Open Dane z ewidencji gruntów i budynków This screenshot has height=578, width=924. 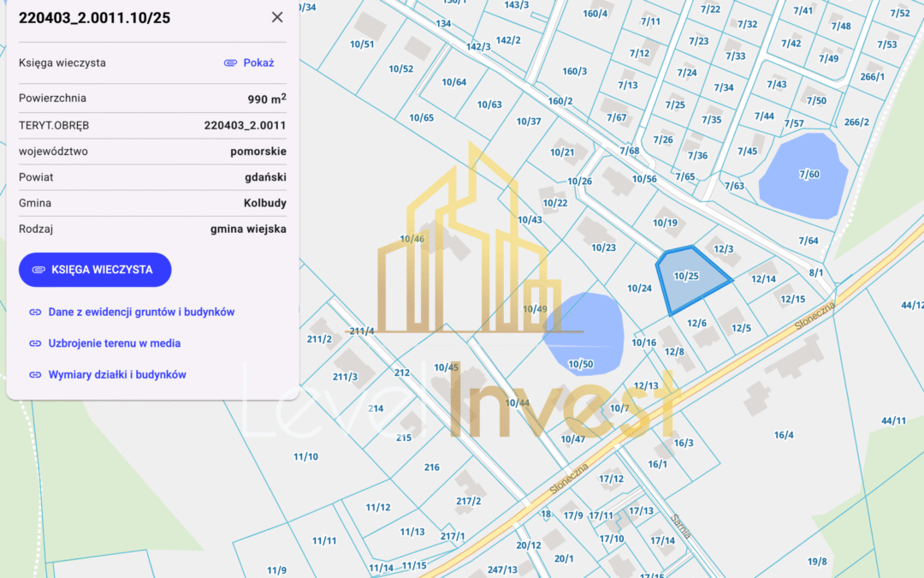click(x=141, y=312)
